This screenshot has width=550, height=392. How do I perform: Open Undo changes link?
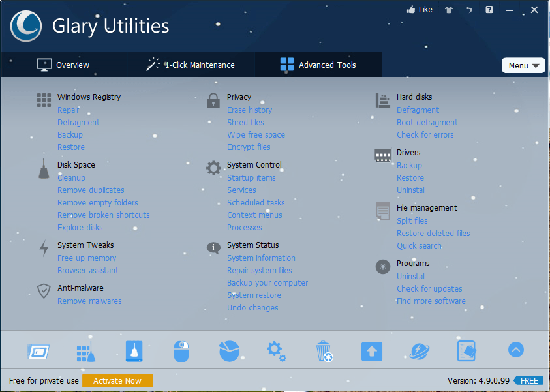click(x=252, y=307)
